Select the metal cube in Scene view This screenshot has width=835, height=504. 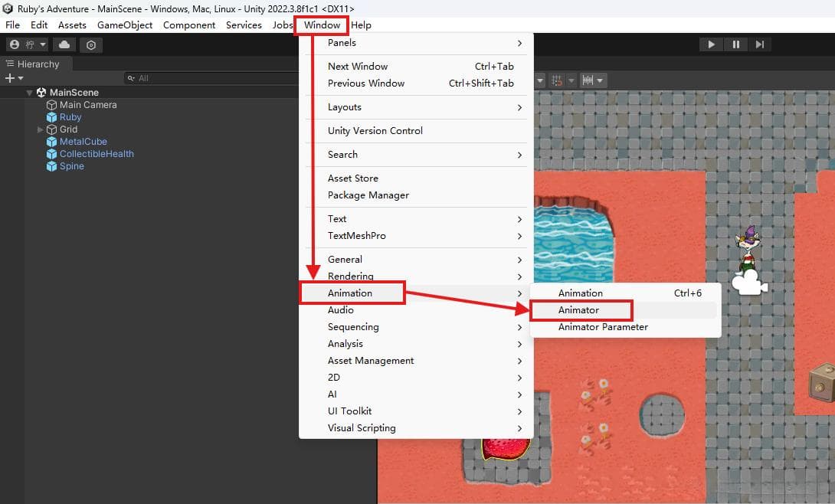tap(822, 381)
